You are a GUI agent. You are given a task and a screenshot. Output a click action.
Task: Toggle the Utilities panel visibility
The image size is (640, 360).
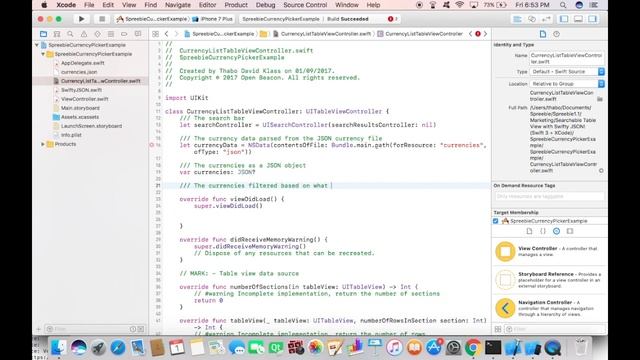point(593,19)
